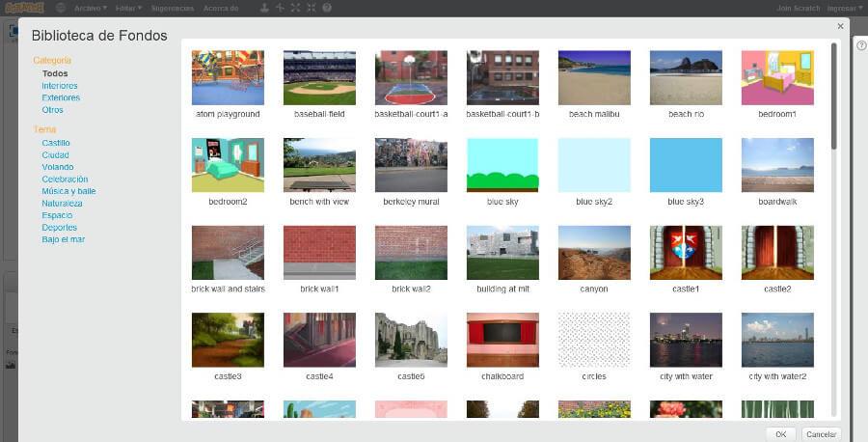Select the grow sprite tool

click(x=295, y=8)
